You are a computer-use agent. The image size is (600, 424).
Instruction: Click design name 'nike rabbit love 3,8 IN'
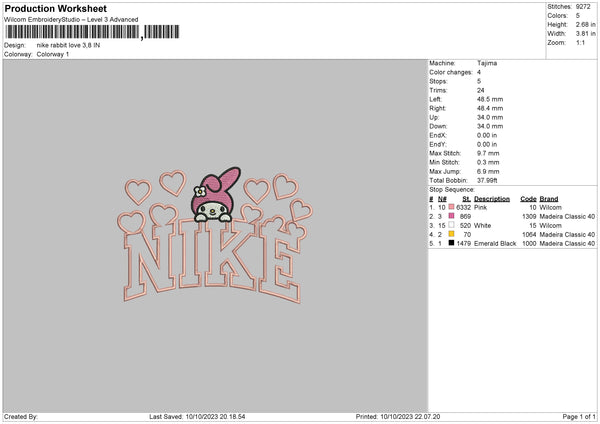[x=68, y=45]
